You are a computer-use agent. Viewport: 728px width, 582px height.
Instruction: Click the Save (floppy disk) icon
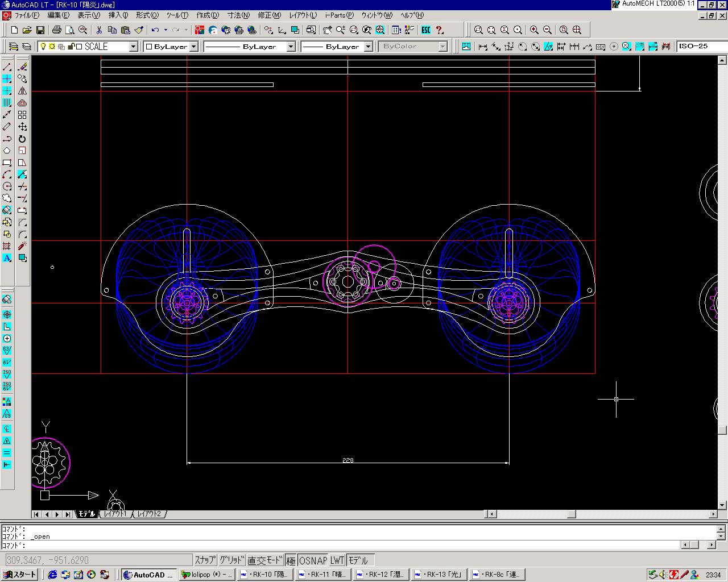point(40,30)
